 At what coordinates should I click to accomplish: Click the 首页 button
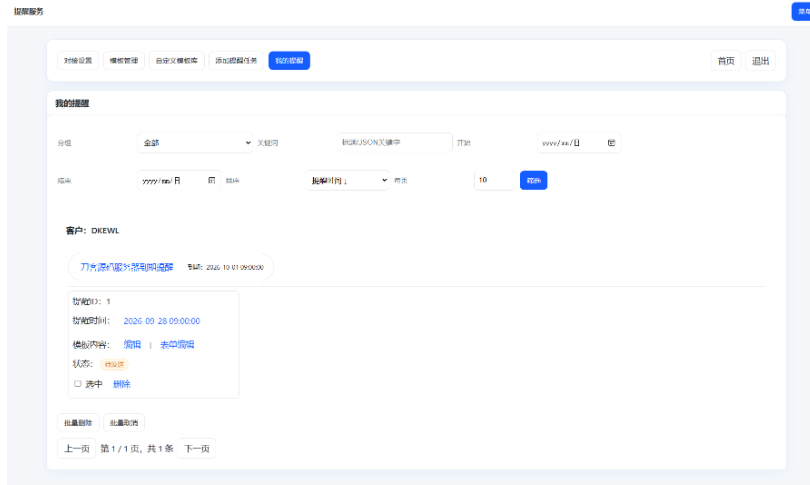click(x=725, y=60)
